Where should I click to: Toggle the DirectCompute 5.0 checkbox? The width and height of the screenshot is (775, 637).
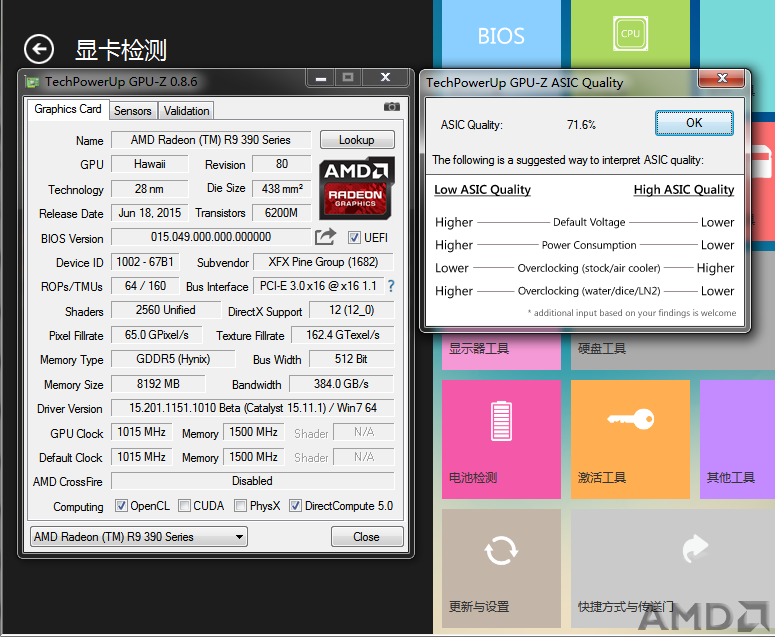click(x=296, y=506)
